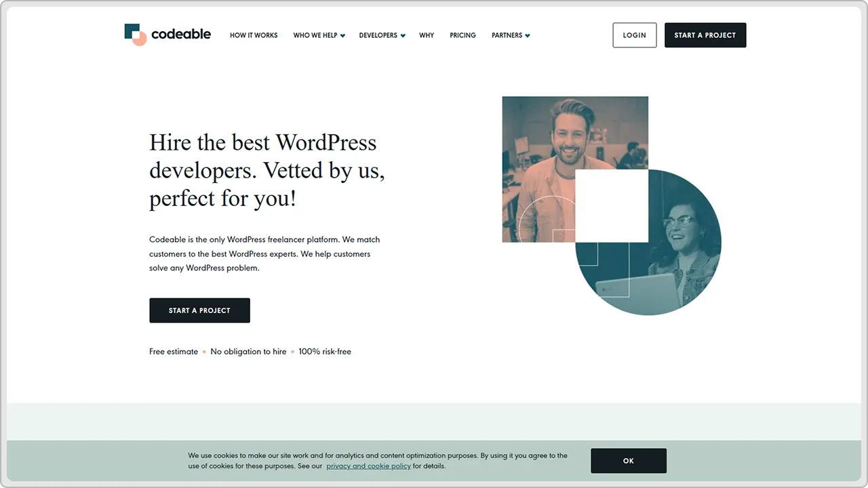
Task: Click the 'Free estimate' text
Action: [x=174, y=352]
